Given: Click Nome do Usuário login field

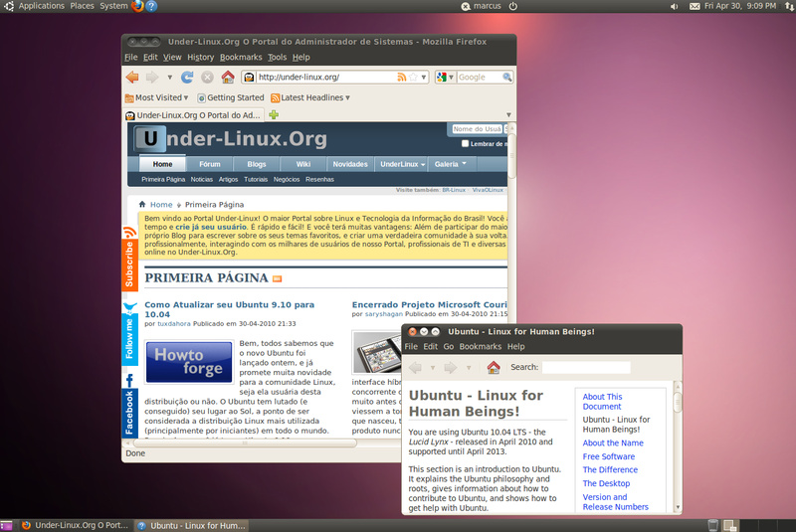Looking at the screenshot, I should (x=478, y=129).
